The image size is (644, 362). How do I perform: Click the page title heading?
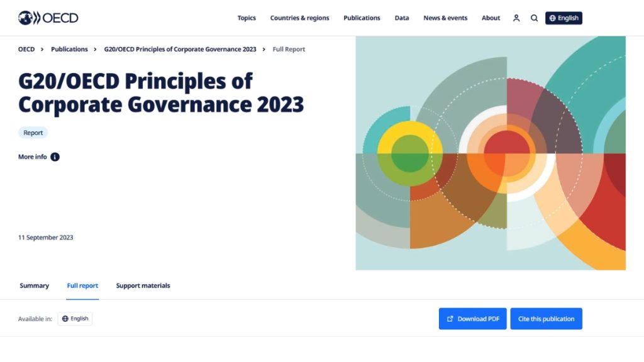161,93
